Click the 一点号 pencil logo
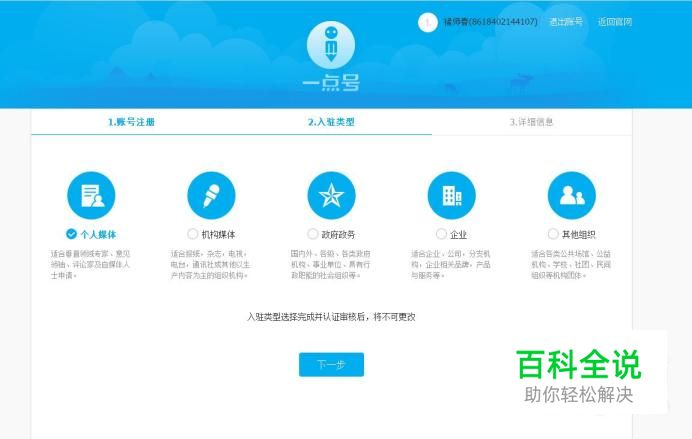This screenshot has height=439, width=692. [331, 45]
